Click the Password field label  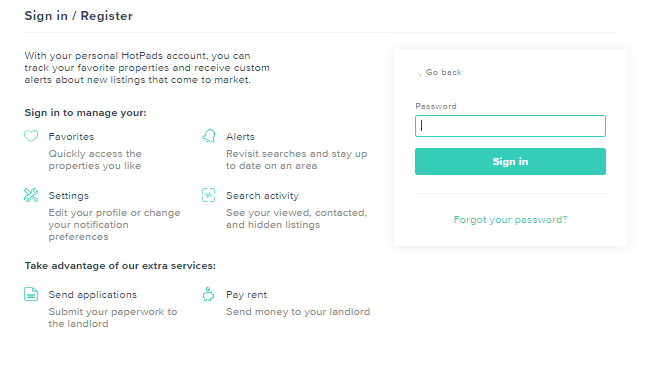coord(436,106)
